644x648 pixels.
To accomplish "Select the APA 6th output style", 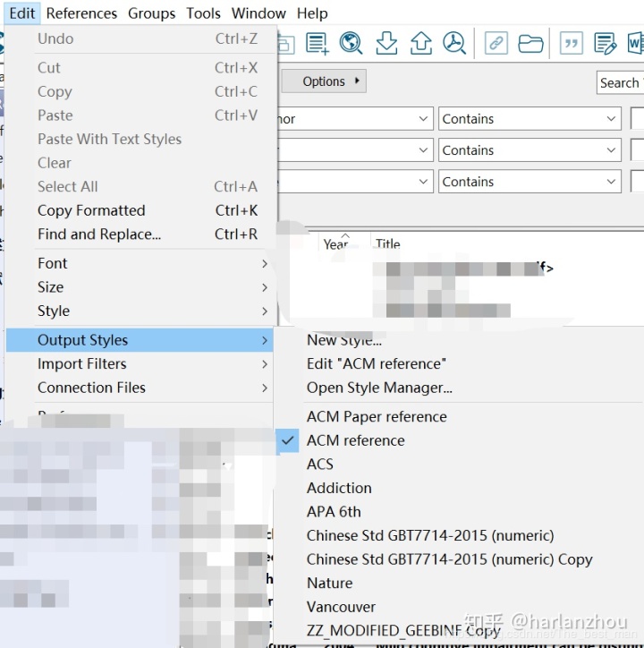I will [460, 512].
